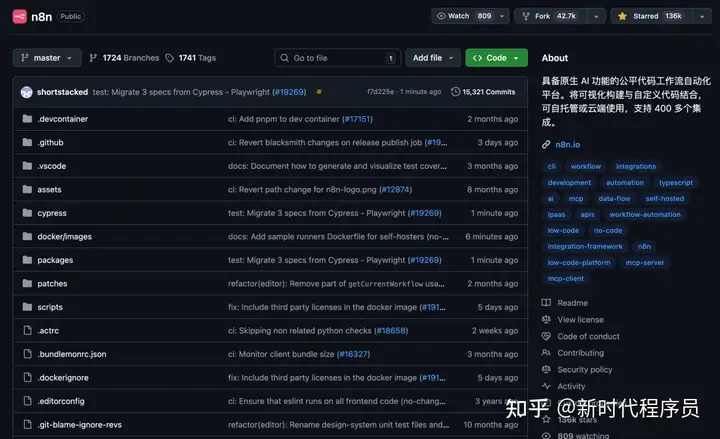Screen dimensions: 720x439
Task: Click the .devcontainer folder icon
Action: [28, 119]
